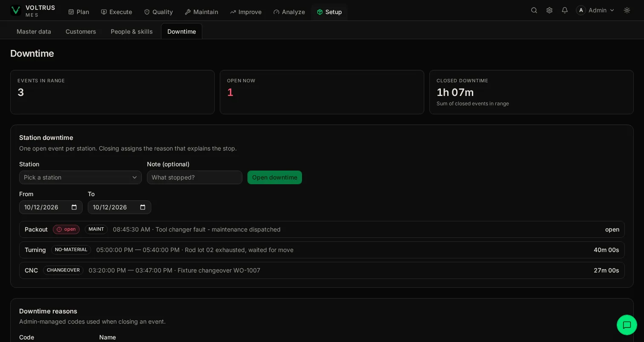Open the Plan menu
This screenshot has width=644, height=342.
(79, 12)
